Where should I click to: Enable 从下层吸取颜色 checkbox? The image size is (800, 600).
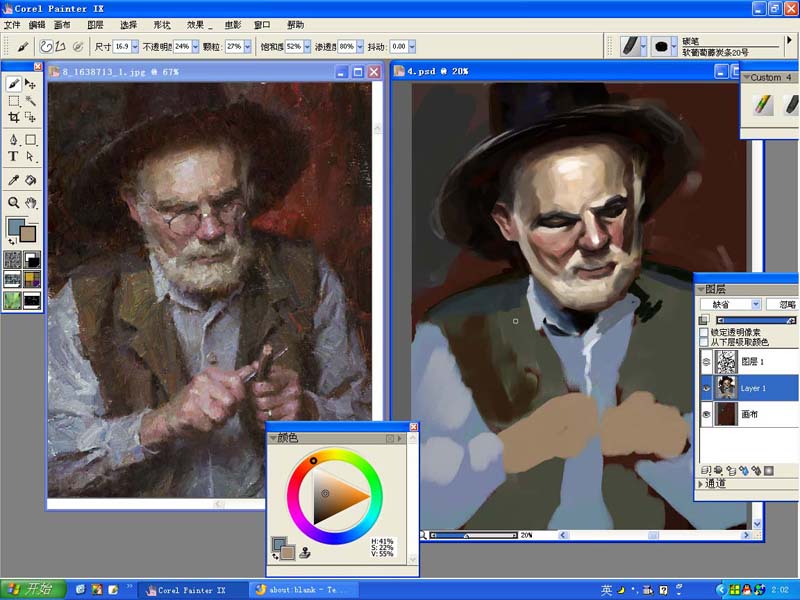(704, 342)
